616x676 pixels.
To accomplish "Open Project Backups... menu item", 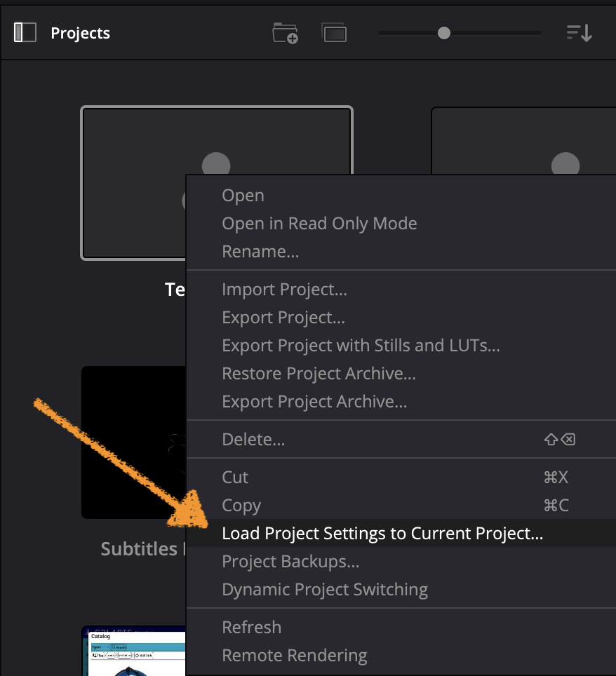I will coord(290,562).
